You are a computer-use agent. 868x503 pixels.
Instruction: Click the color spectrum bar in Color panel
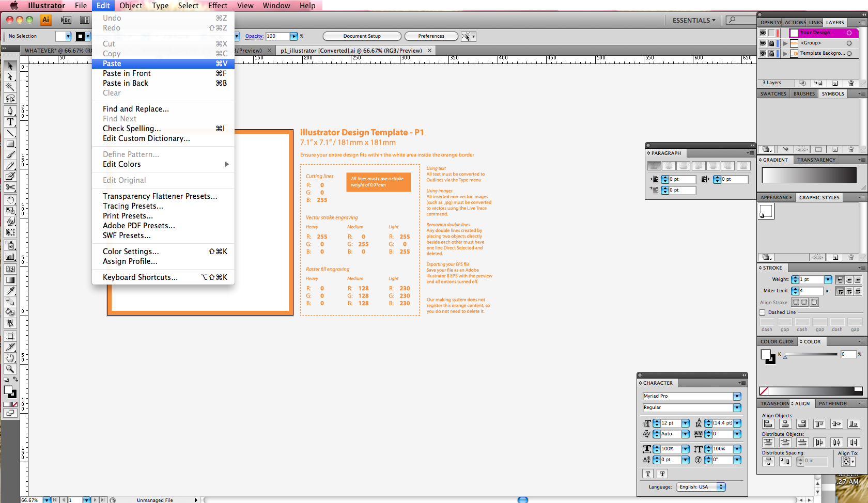click(815, 391)
